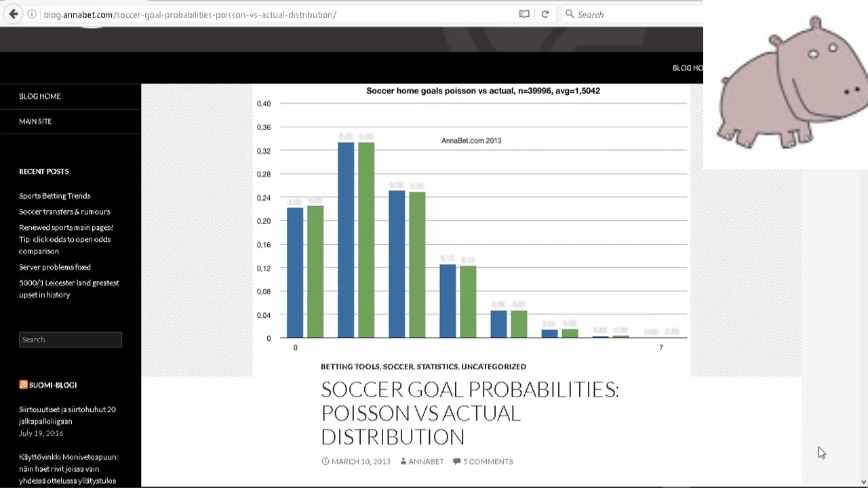This screenshot has height=488, width=868.
Task: Reload the page with the refresh icon
Action: click(545, 14)
